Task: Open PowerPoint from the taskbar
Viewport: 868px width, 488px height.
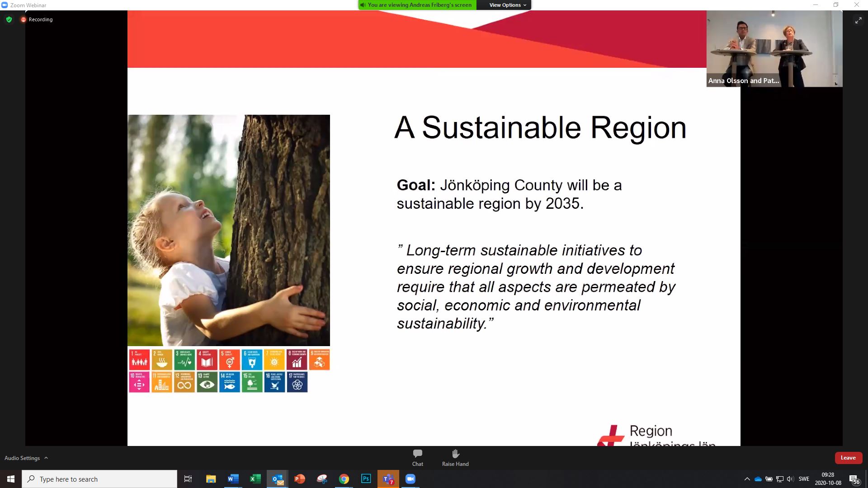Action: [299, 479]
